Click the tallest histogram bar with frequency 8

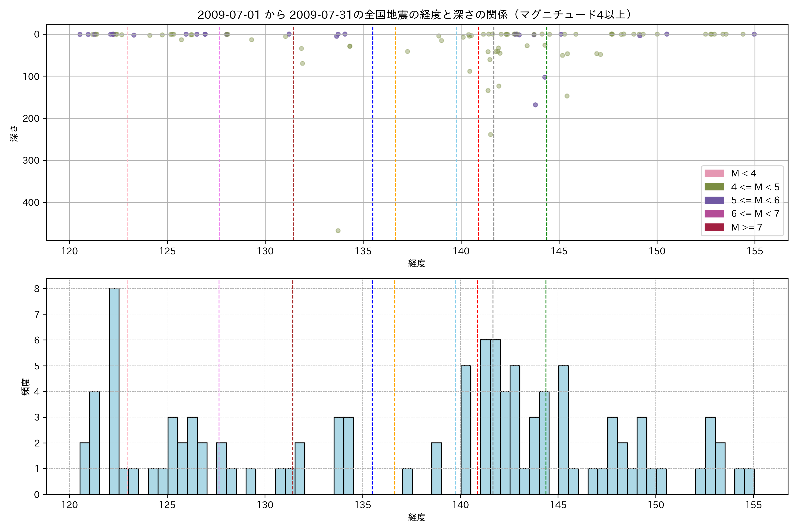(x=114, y=390)
